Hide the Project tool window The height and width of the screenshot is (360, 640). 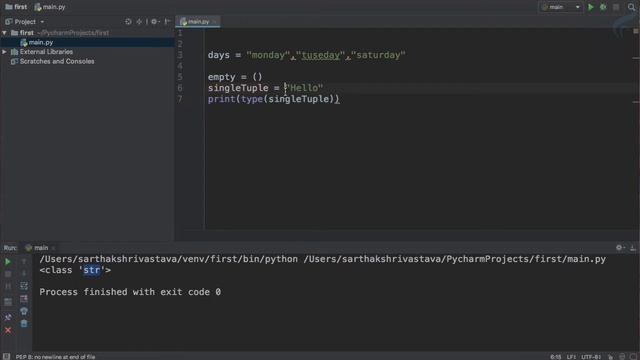click(x=167, y=22)
